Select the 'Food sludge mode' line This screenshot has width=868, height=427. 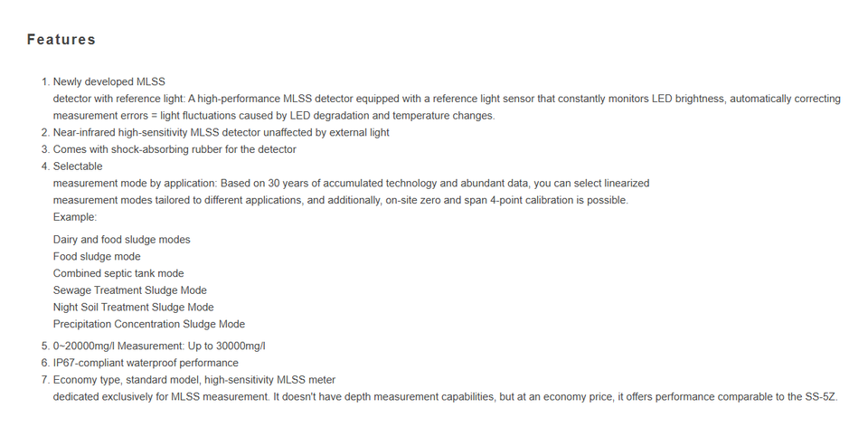[x=97, y=257]
